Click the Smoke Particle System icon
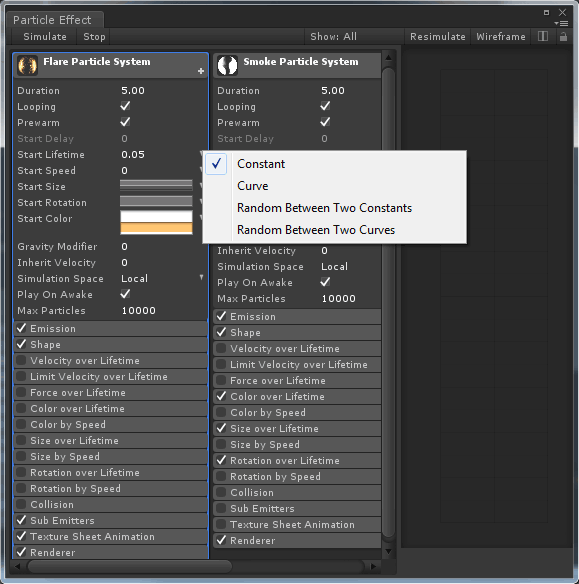 [227, 65]
